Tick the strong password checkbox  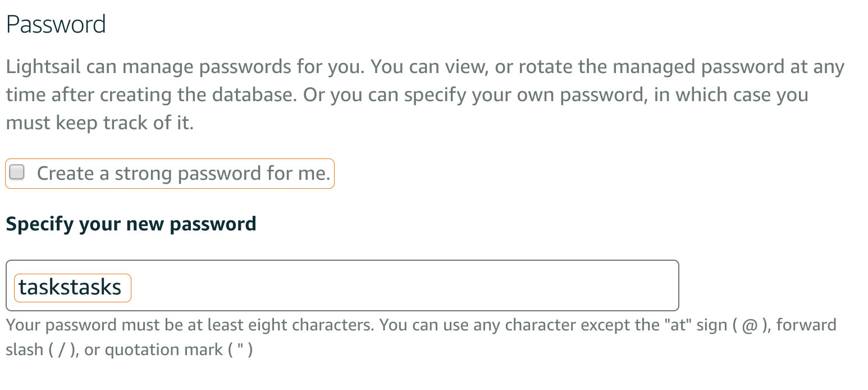point(17,173)
